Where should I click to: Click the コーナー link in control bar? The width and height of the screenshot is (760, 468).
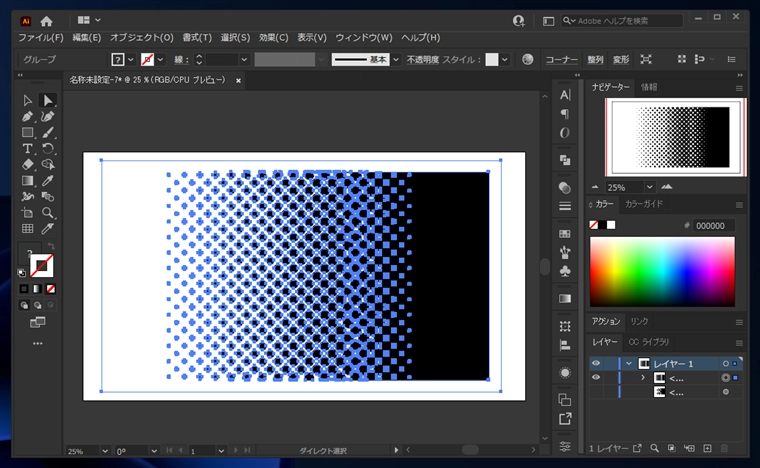coord(561,60)
